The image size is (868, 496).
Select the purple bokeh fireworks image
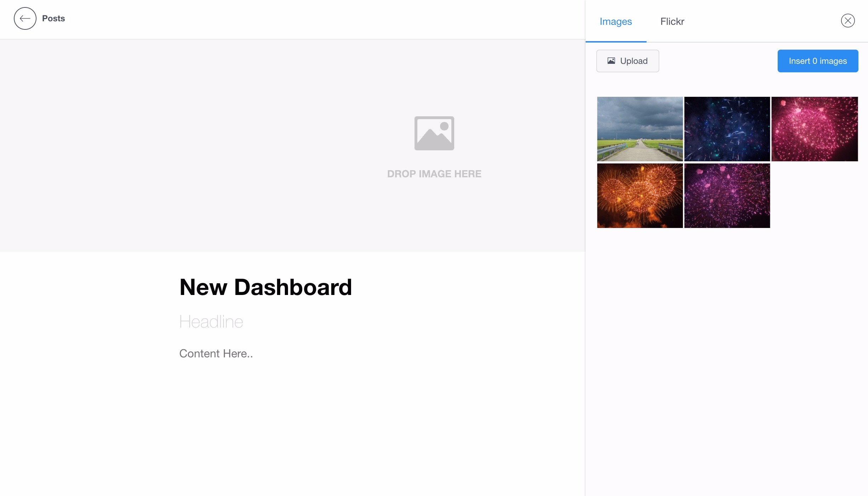click(727, 196)
